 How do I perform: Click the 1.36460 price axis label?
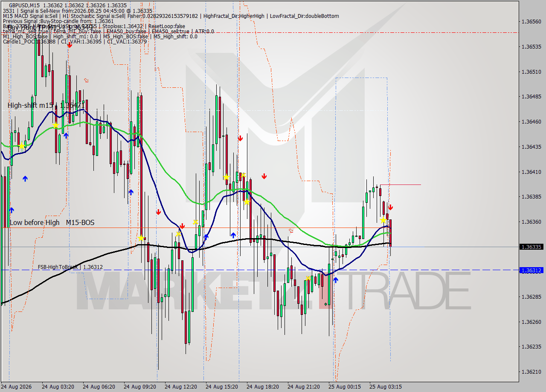[531, 121]
